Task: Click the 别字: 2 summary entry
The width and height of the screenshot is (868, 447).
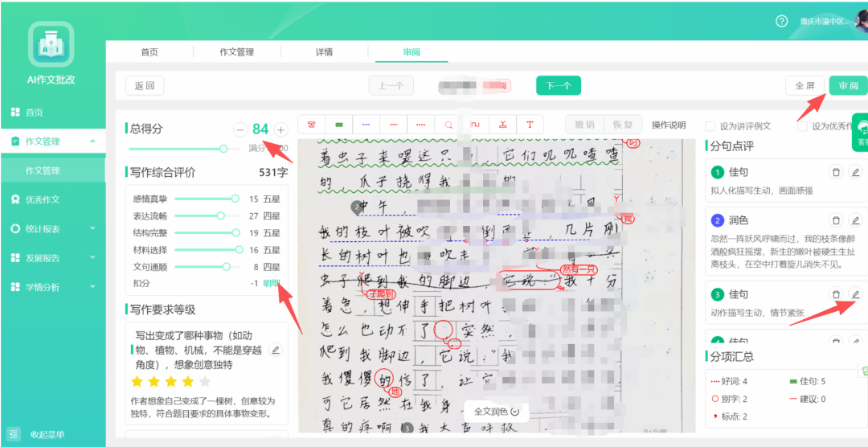Action: click(729, 399)
